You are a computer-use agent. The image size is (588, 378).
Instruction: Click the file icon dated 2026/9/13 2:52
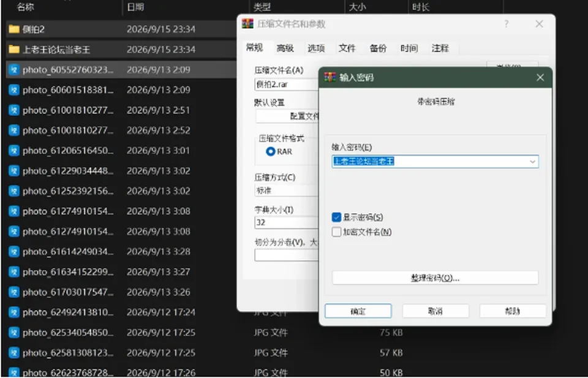14,130
